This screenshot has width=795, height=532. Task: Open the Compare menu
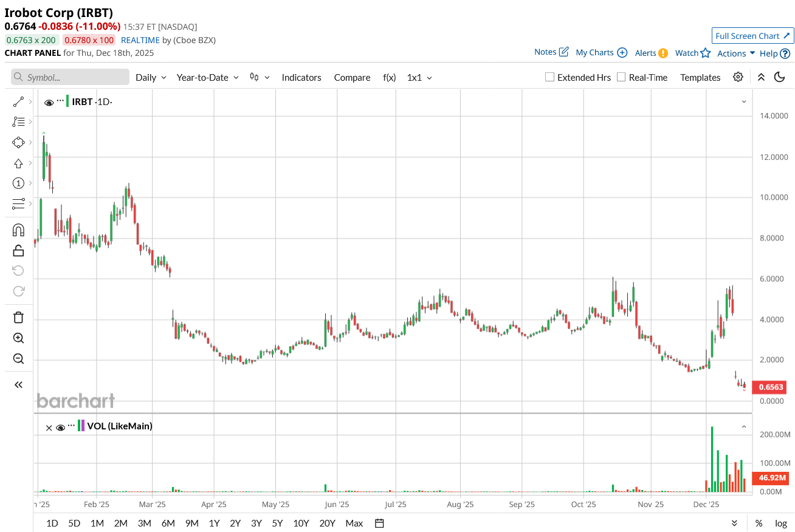pyautogui.click(x=352, y=77)
